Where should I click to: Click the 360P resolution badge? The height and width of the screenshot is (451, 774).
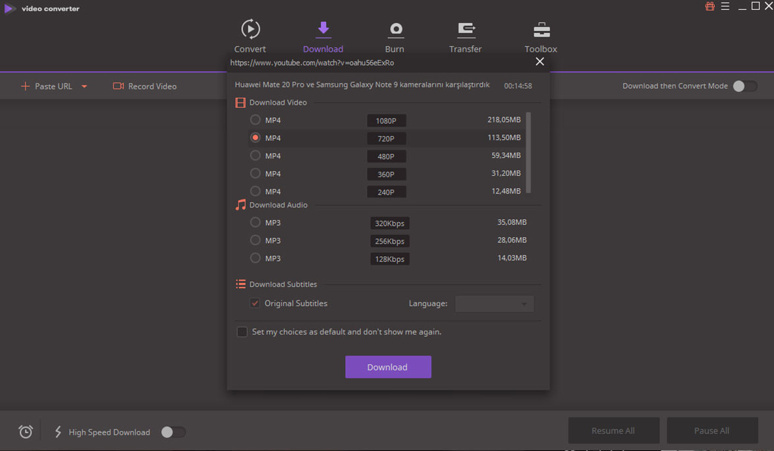pyautogui.click(x=387, y=174)
